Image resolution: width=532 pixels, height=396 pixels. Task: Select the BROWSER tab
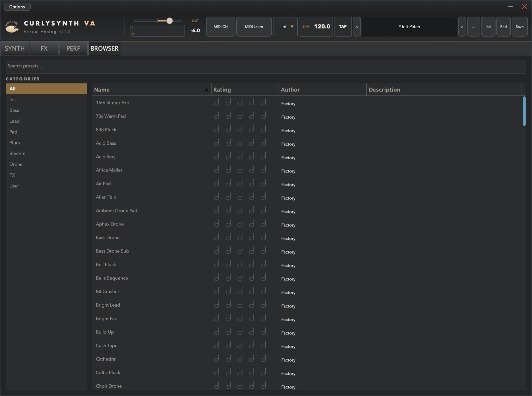pyautogui.click(x=104, y=49)
